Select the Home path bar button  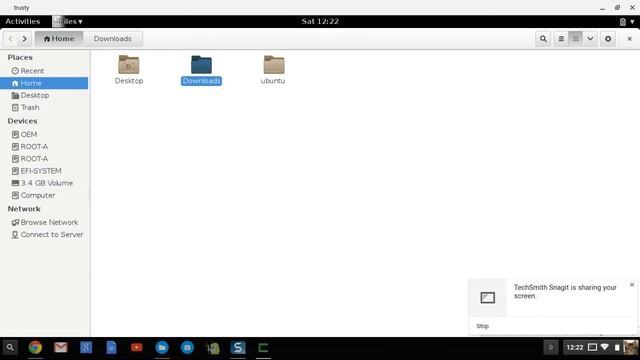tap(59, 39)
